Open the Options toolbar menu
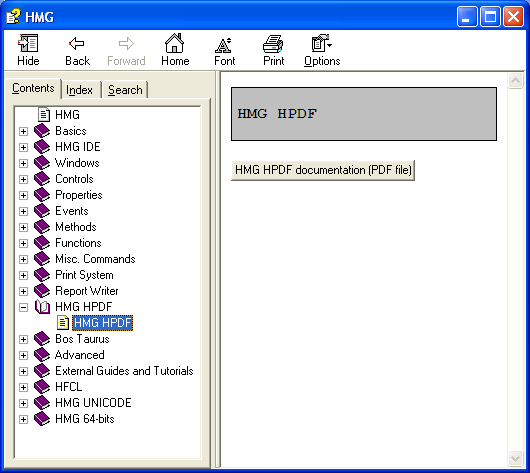Image resolution: width=530 pixels, height=473 pixels. [x=321, y=43]
